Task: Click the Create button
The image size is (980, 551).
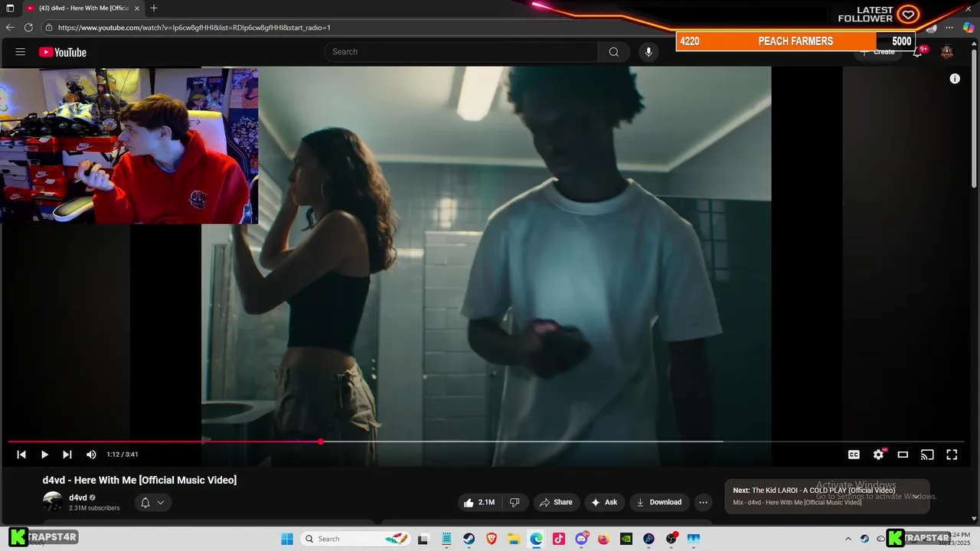Action: (877, 52)
